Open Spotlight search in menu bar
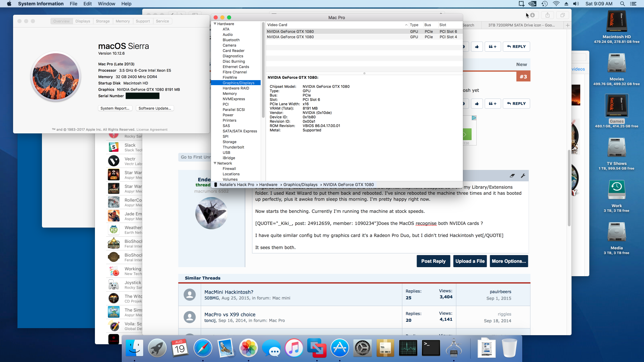The width and height of the screenshot is (644, 362). point(622,4)
